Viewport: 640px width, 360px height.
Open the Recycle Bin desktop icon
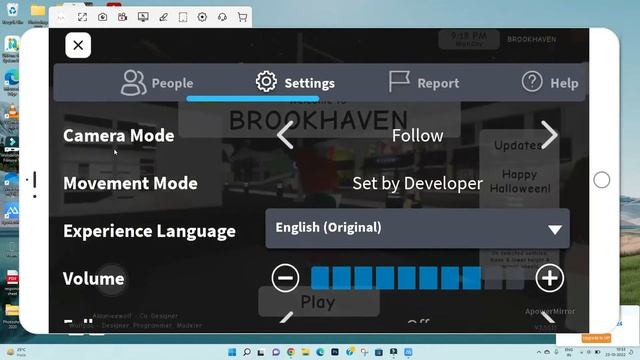(x=12, y=12)
